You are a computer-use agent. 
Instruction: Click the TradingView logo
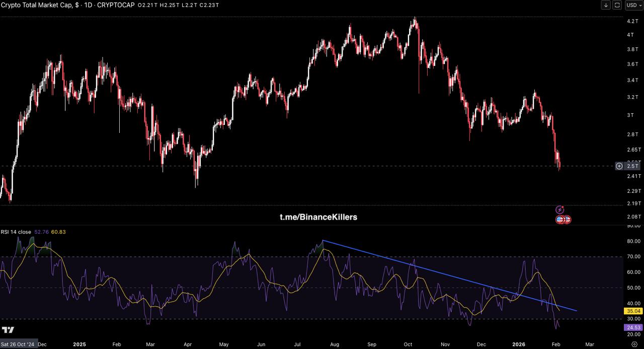pyautogui.click(x=8, y=330)
